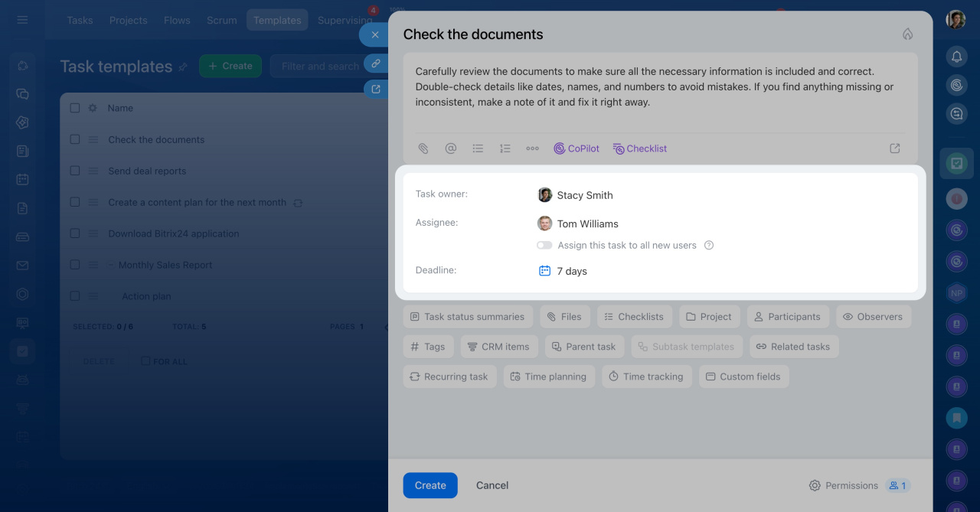Open the deadline calendar icon
The image size is (980, 512).
[544, 271]
